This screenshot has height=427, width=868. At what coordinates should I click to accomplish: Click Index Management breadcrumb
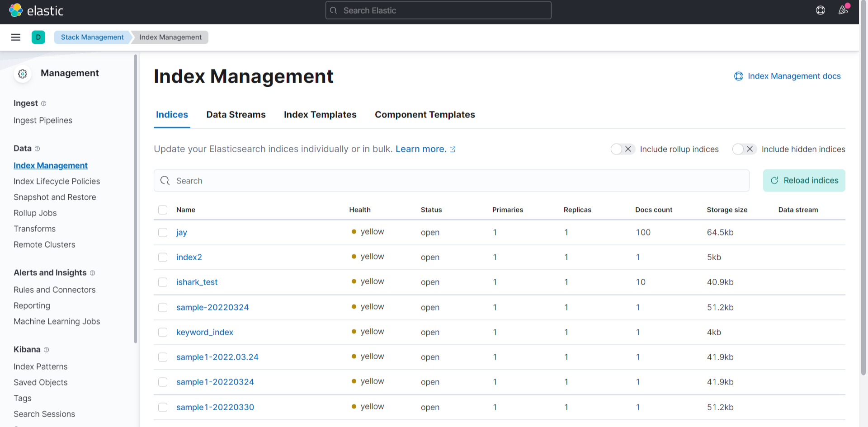(170, 37)
